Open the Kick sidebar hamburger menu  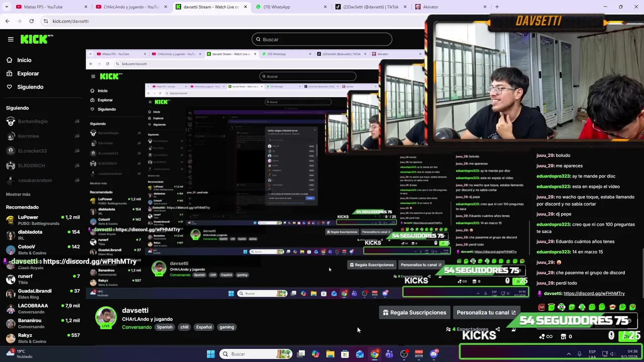[x=11, y=39]
